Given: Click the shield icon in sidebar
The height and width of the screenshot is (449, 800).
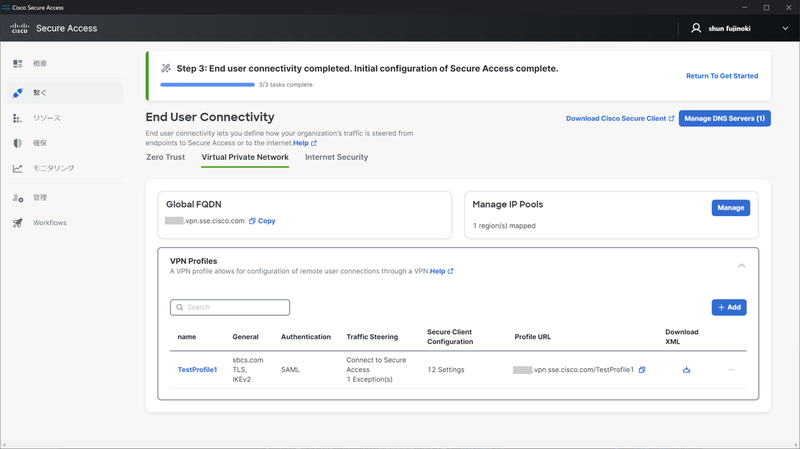Looking at the screenshot, I should [18, 143].
